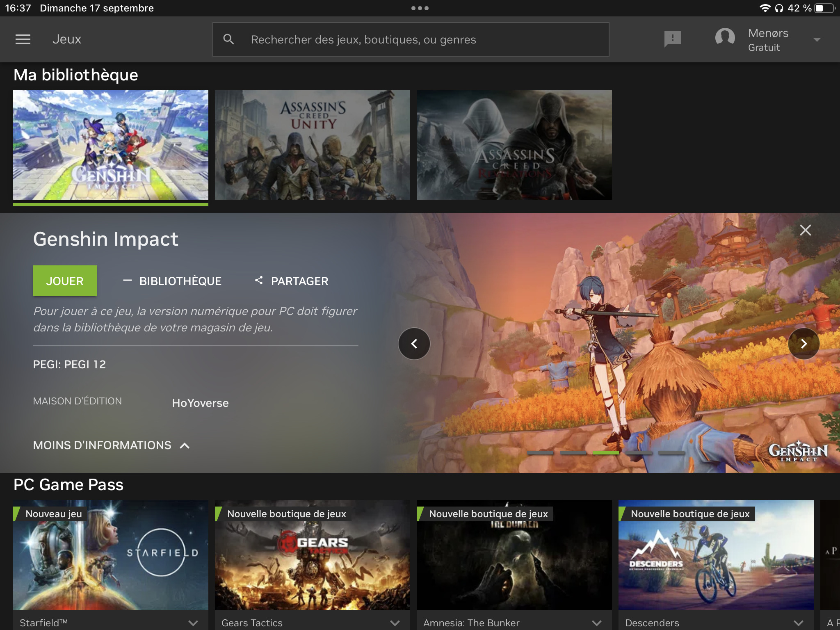Click the share icon beside PARTAGER

click(x=259, y=281)
